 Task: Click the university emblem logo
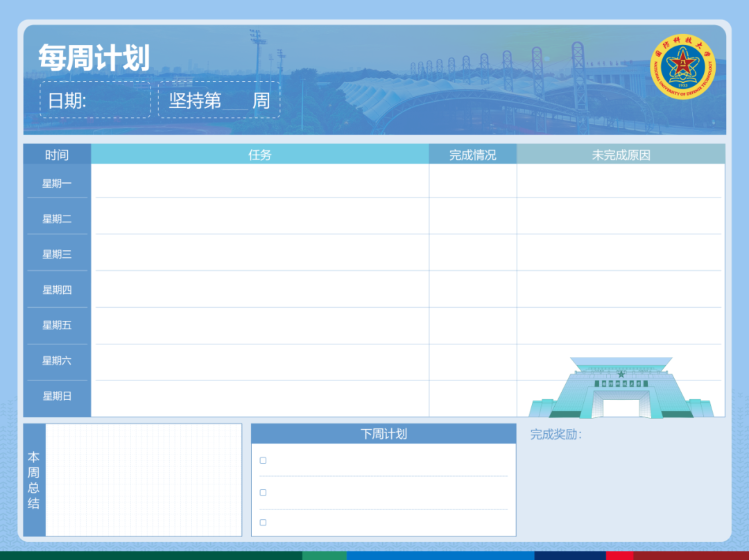click(x=683, y=67)
